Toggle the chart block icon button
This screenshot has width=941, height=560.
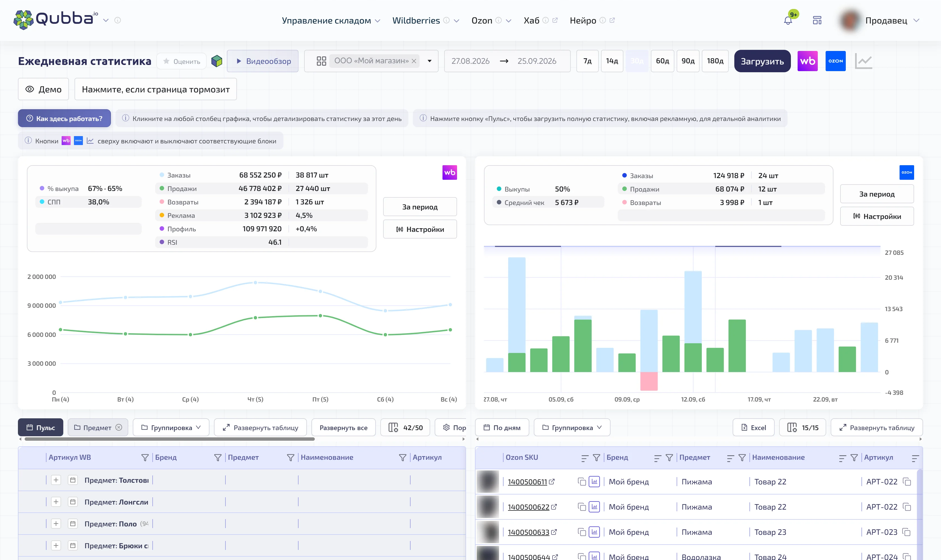(863, 61)
